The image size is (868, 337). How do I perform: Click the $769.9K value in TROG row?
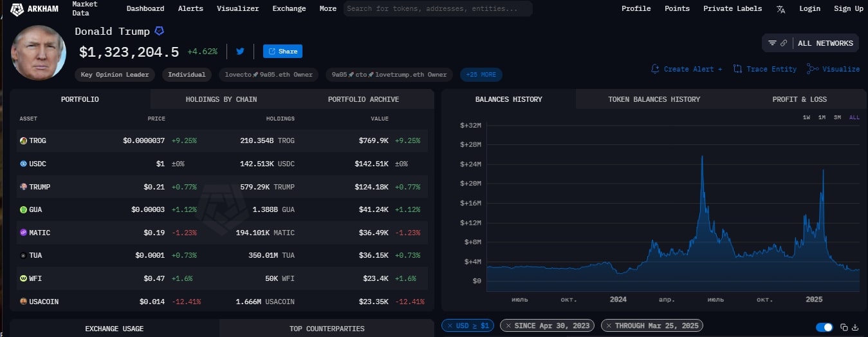pos(373,140)
